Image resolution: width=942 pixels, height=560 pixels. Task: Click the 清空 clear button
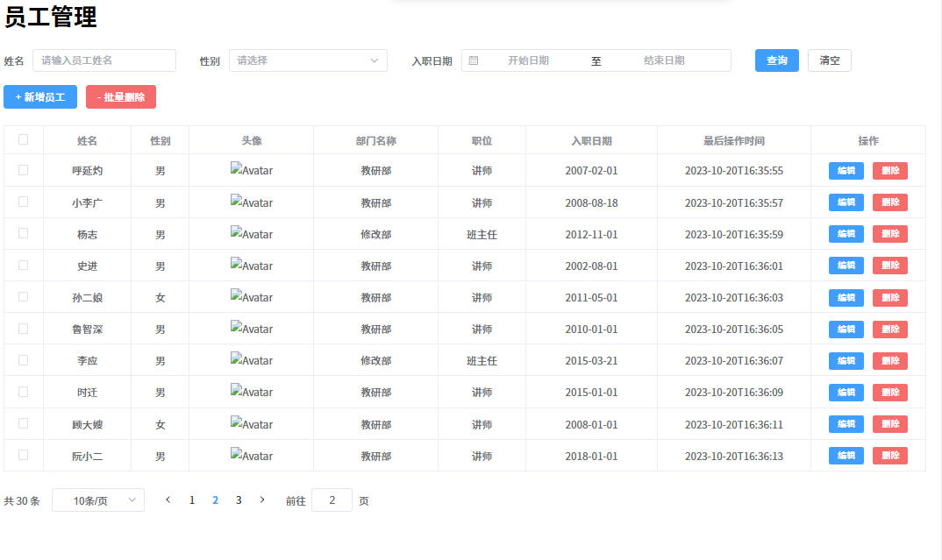[830, 60]
